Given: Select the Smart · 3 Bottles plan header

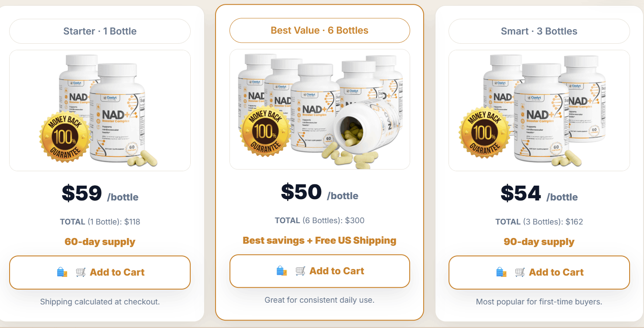Looking at the screenshot, I should tap(539, 31).
